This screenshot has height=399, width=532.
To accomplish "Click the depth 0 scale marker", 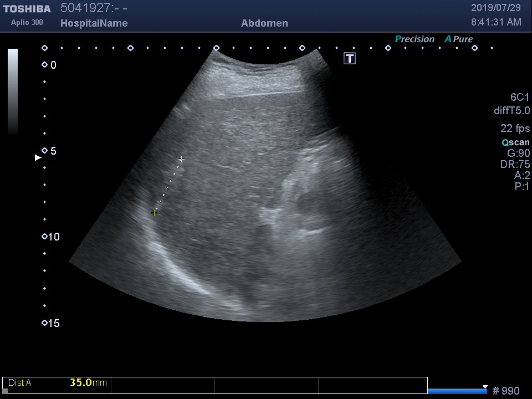I will point(45,65).
